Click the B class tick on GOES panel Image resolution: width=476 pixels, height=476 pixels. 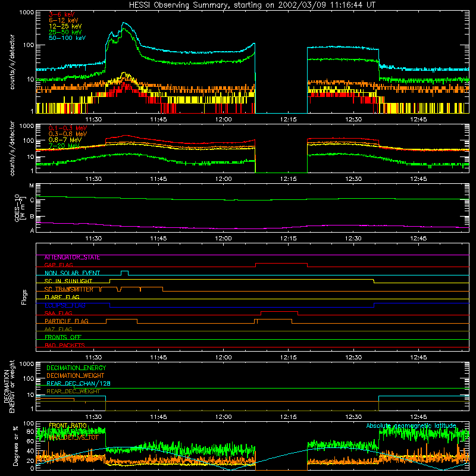(32, 217)
